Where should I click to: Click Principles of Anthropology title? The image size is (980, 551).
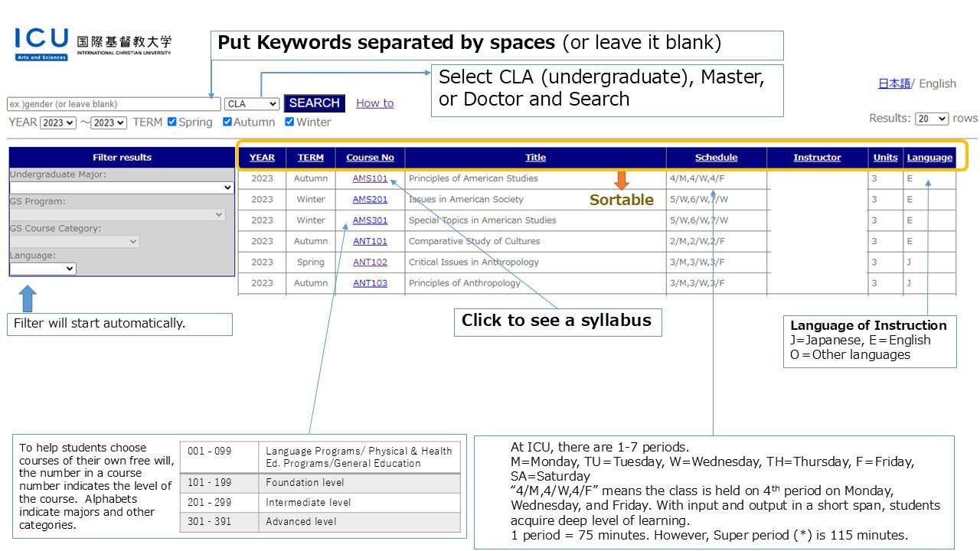tap(465, 283)
